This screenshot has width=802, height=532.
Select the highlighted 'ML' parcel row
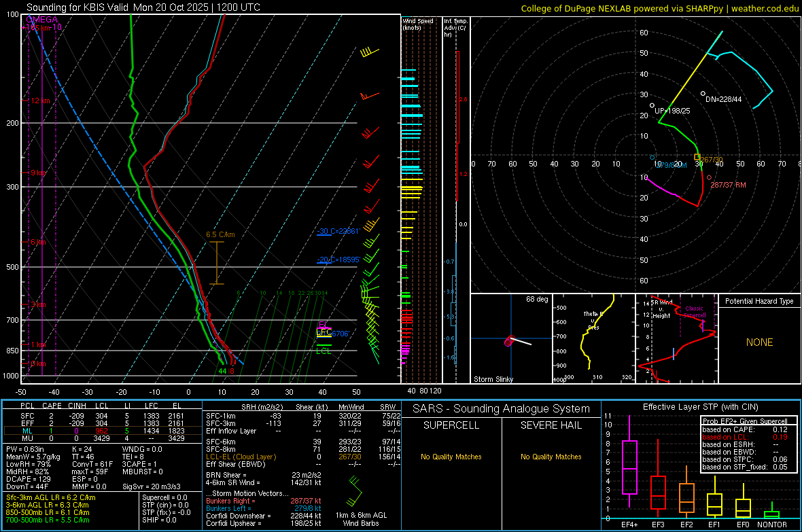(103, 431)
